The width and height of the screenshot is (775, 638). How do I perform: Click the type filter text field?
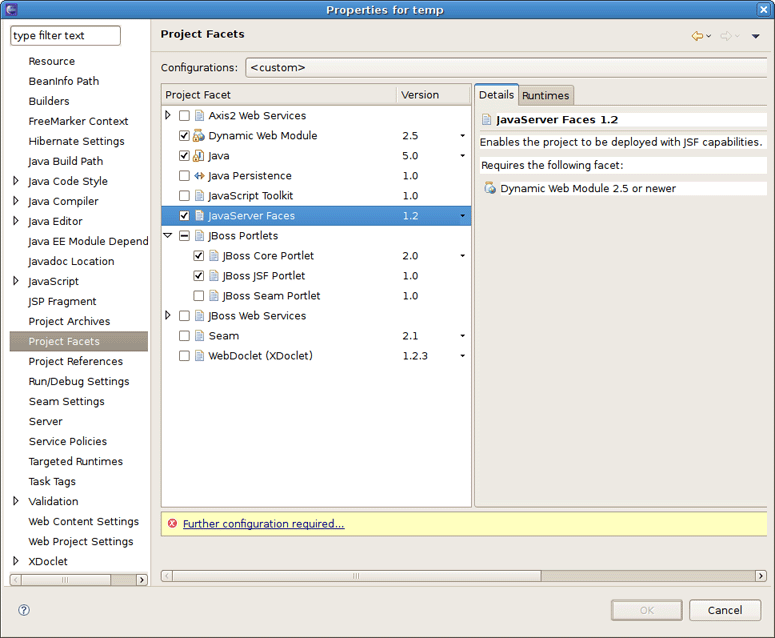pos(65,36)
